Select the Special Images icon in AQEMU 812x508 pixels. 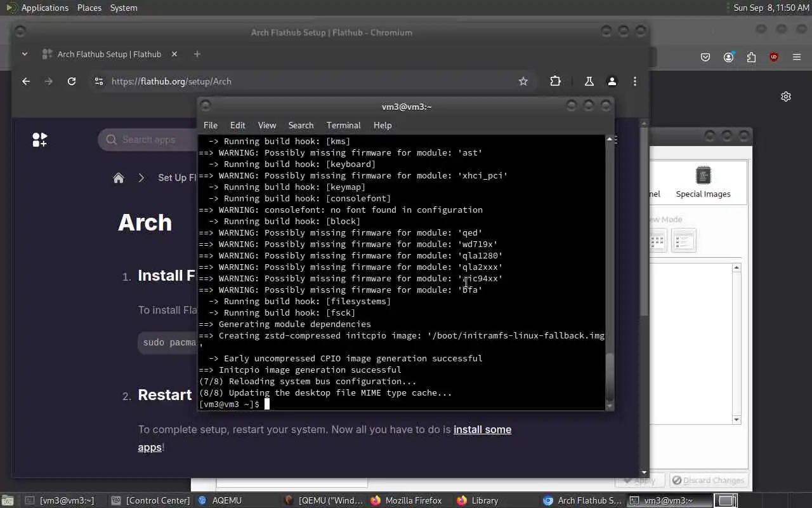click(x=703, y=182)
